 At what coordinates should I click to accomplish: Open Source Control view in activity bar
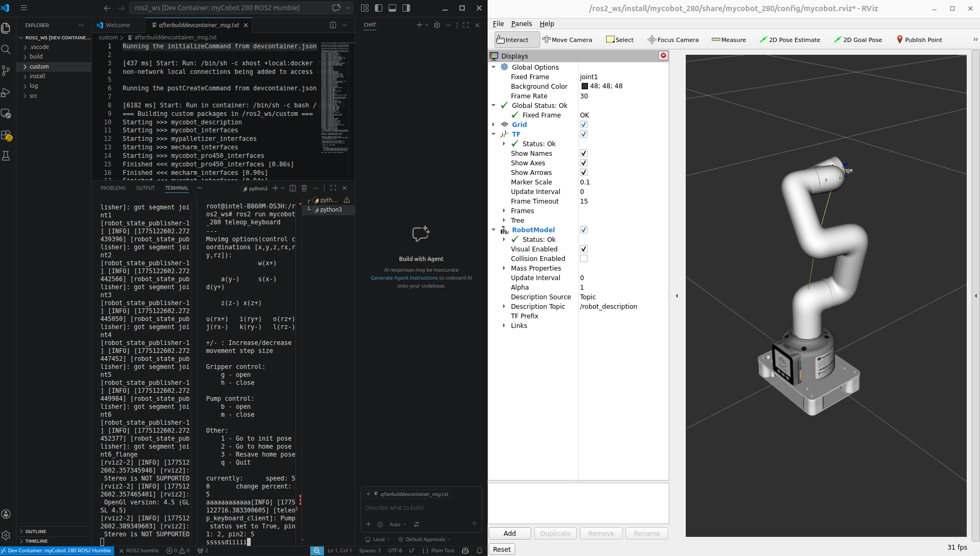click(x=6, y=71)
